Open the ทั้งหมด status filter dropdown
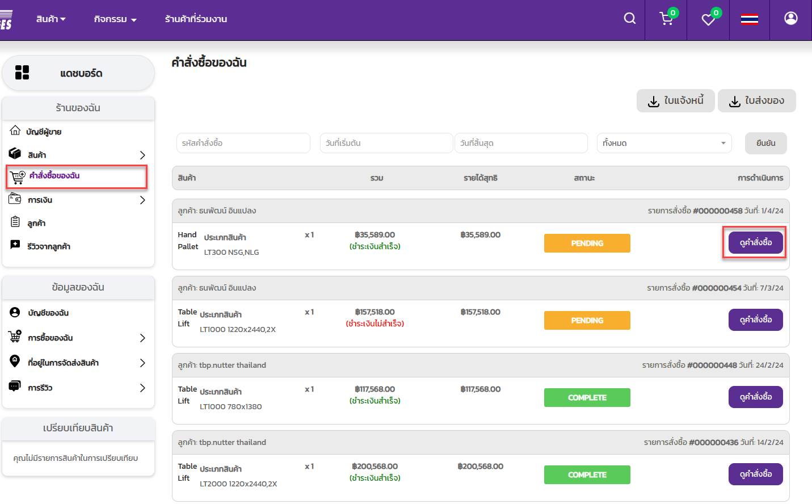The image size is (812, 504). 664,143
